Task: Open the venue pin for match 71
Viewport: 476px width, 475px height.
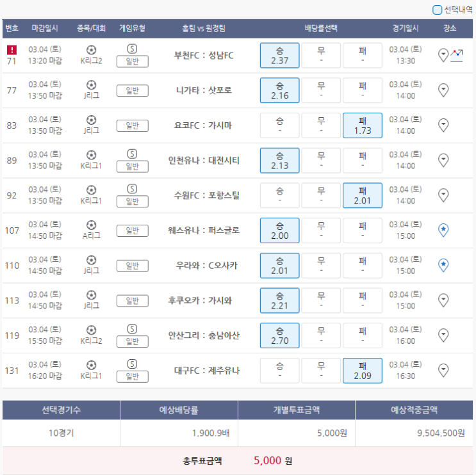Action: (x=443, y=55)
